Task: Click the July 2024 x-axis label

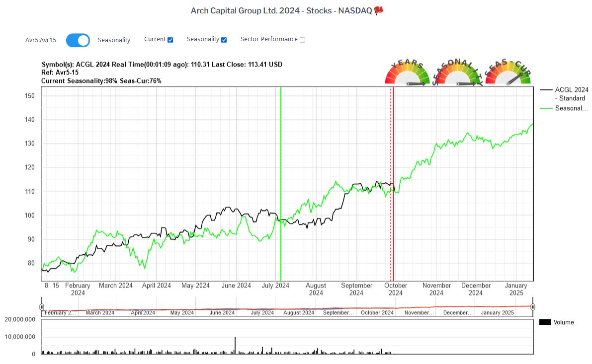Action: coord(275,286)
